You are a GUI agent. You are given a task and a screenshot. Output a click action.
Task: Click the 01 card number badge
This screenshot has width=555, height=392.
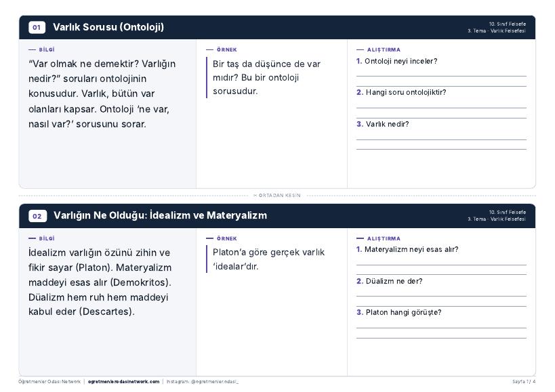[x=37, y=27]
